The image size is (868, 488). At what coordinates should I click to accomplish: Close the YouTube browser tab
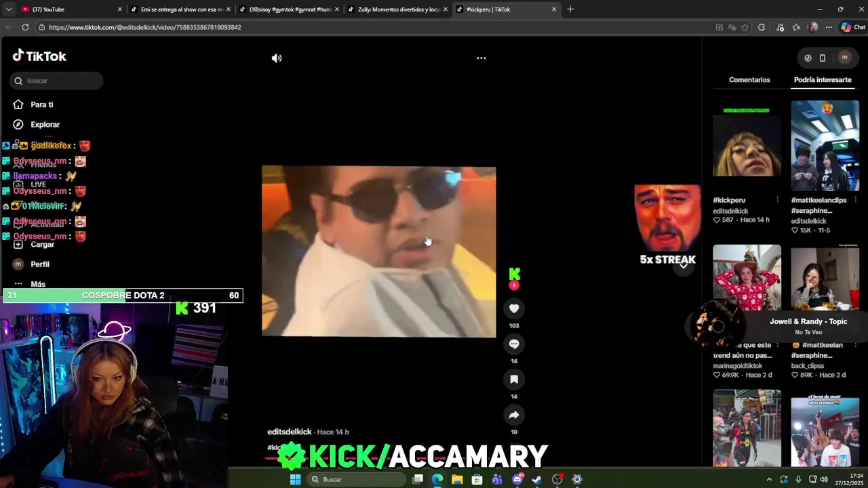point(120,9)
